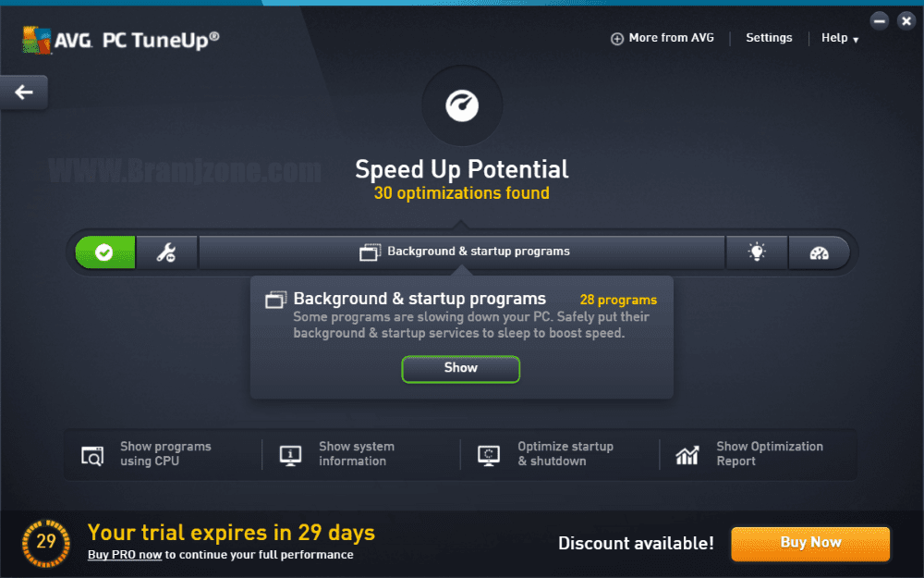Select the green checkmark completed section
Image resolution: width=924 pixels, height=578 pixels.
[x=105, y=252]
